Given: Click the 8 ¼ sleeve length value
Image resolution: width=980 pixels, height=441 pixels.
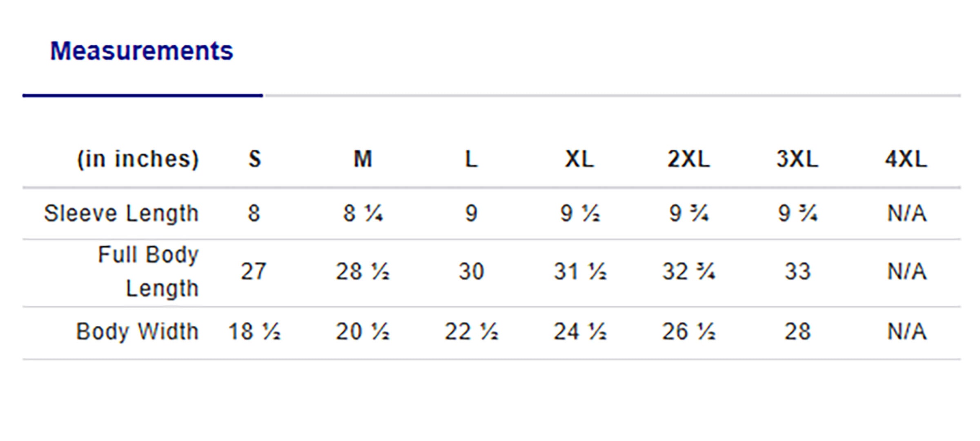Looking at the screenshot, I should (x=363, y=213).
